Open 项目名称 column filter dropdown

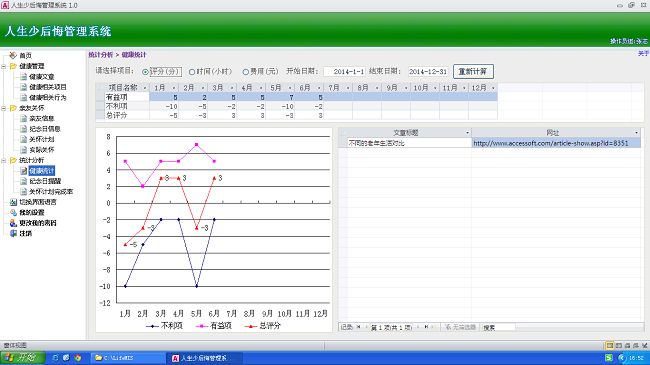145,88
